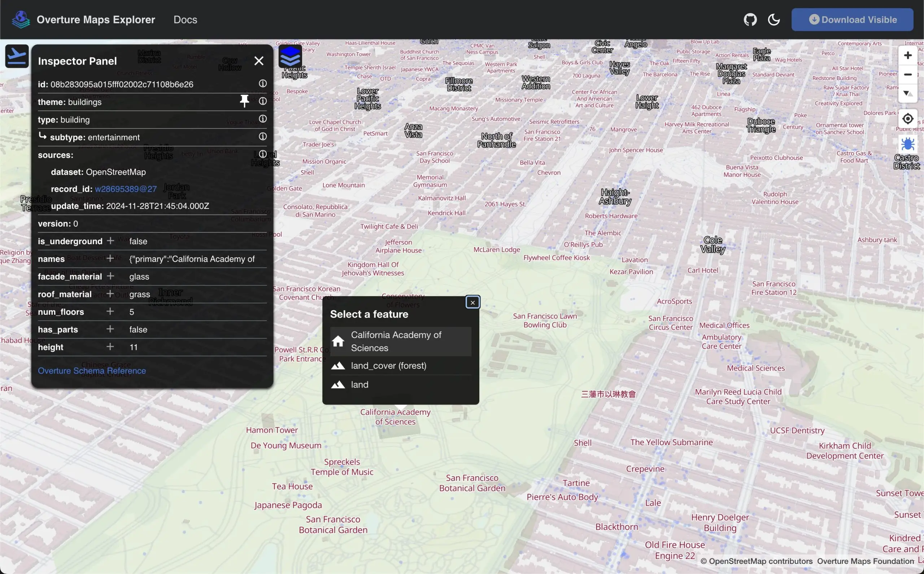Image resolution: width=924 pixels, height=574 pixels.
Task: Click the Overture Maps Foundation attribution
Action: 866,561
